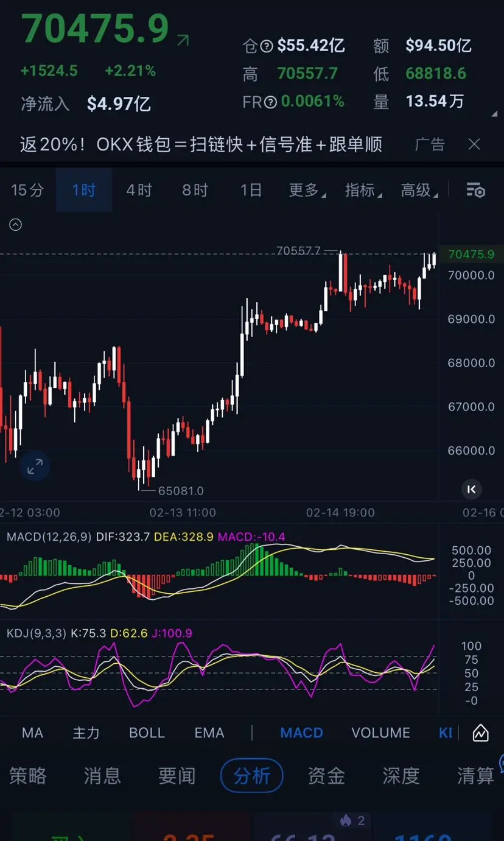Tap the help icon next to 仓
The width and height of the screenshot is (504, 841).
coord(267,46)
